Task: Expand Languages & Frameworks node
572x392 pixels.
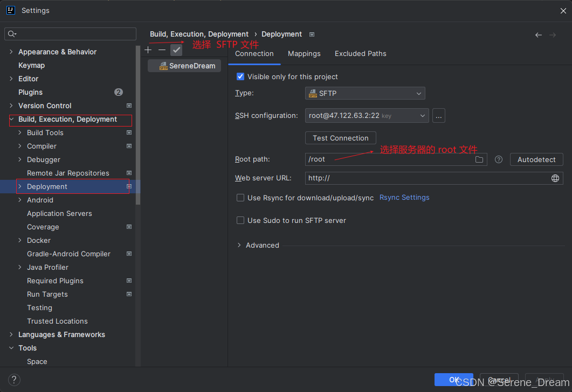Action: pyautogui.click(x=11, y=334)
